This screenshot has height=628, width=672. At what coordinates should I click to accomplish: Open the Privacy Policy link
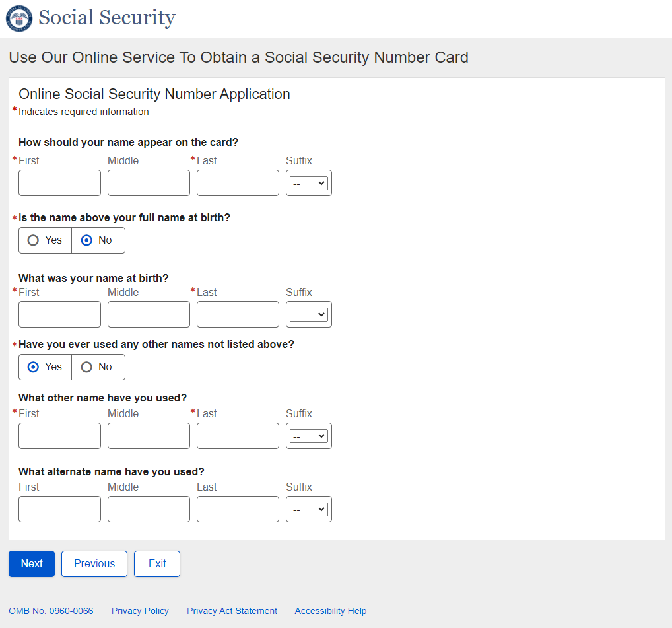tap(140, 611)
